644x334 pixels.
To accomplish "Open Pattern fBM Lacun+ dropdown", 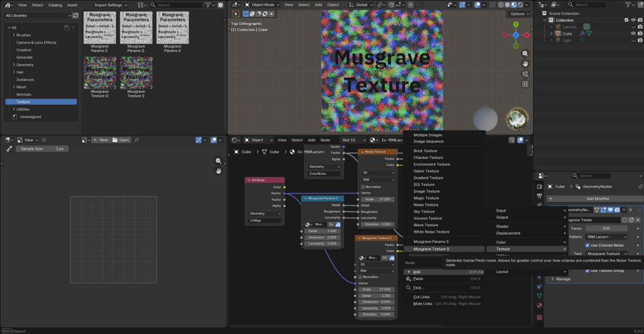I will (607, 237).
